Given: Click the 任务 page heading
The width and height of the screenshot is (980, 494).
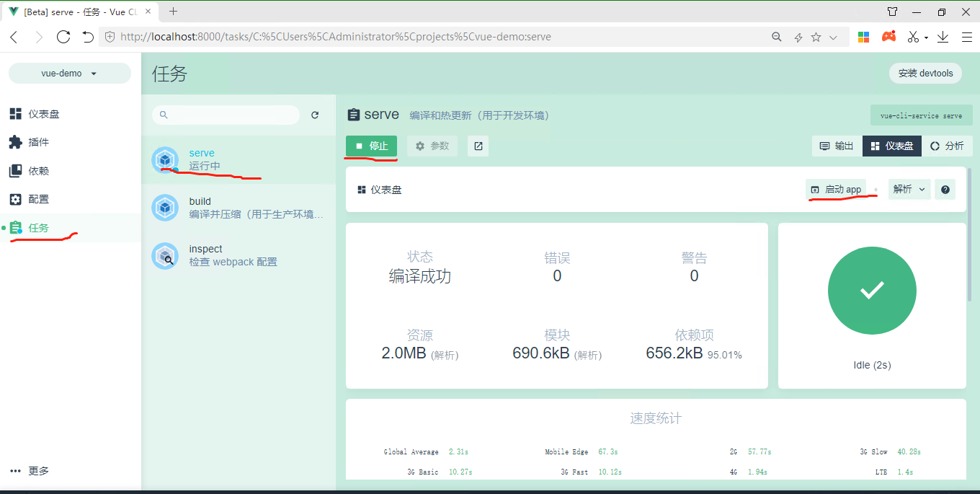Looking at the screenshot, I should [170, 74].
